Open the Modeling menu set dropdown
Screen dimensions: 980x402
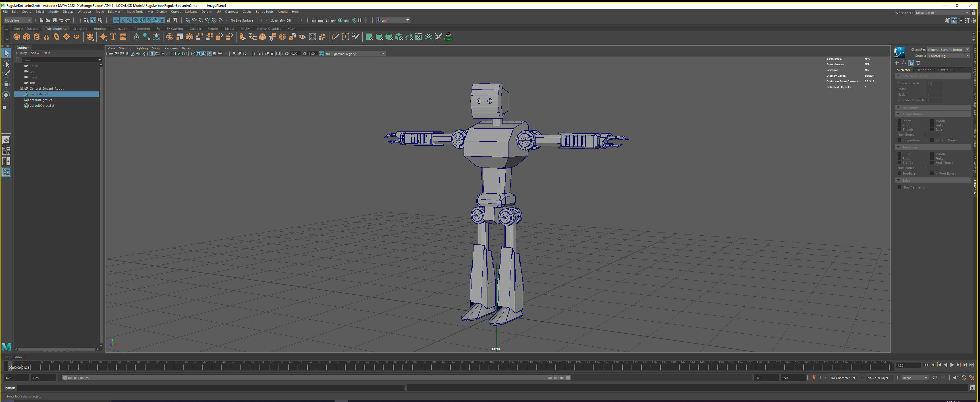pos(18,20)
